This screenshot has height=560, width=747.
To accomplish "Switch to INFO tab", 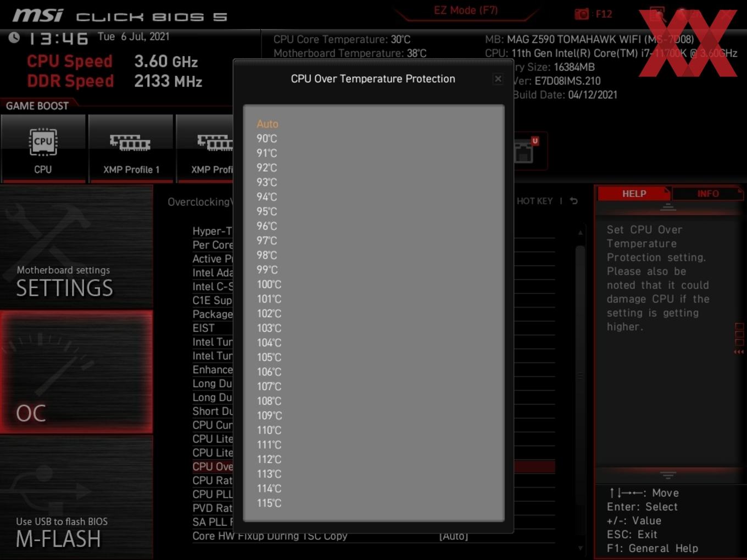I will (x=708, y=194).
